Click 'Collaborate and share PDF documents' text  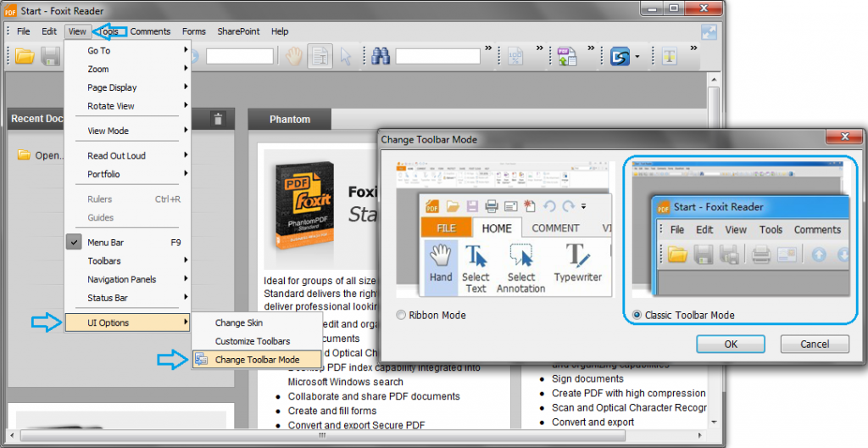[x=374, y=396]
